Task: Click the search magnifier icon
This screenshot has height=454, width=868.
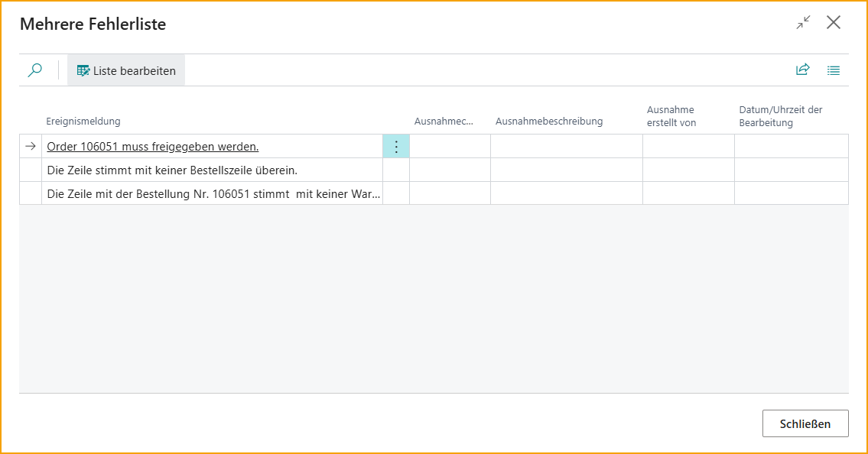Action: pyautogui.click(x=35, y=70)
